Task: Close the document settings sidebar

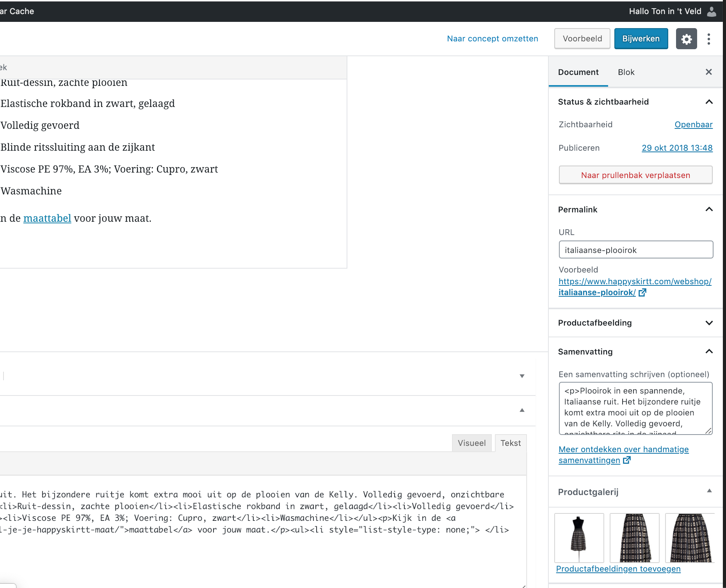Action: (x=709, y=72)
